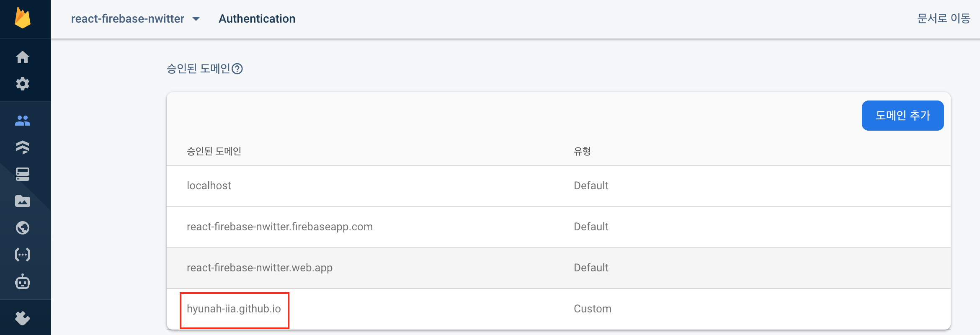Image resolution: width=980 pixels, height=335 pixels.
Task: Open 문서로 이동 docs link
Action: tap(944, 18)
